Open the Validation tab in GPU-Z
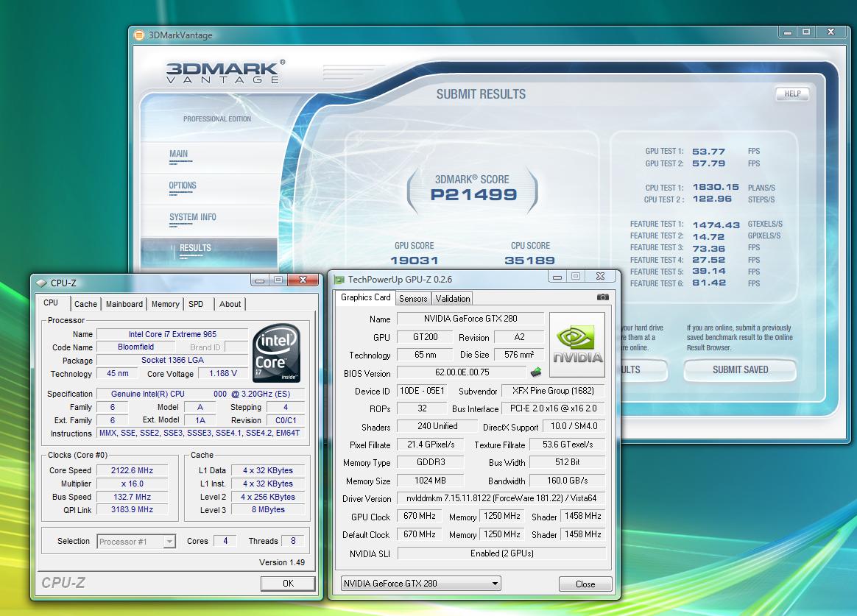Image resolution: width=857 pixels, height=616 pixels. tap(453, 299)
